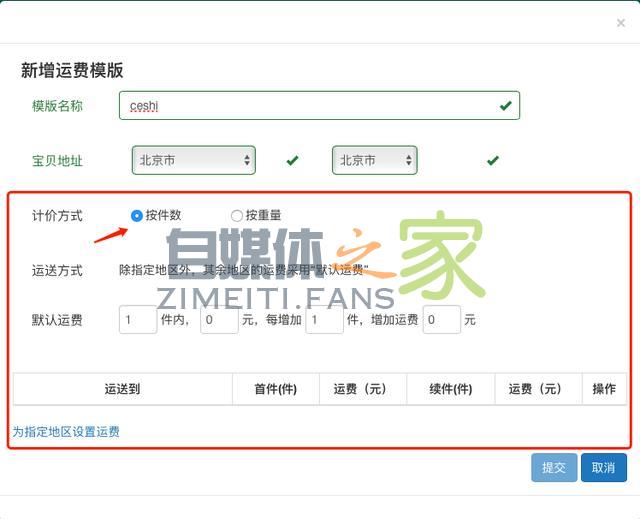Click the 增加运费 amount field

pos(441,320)
